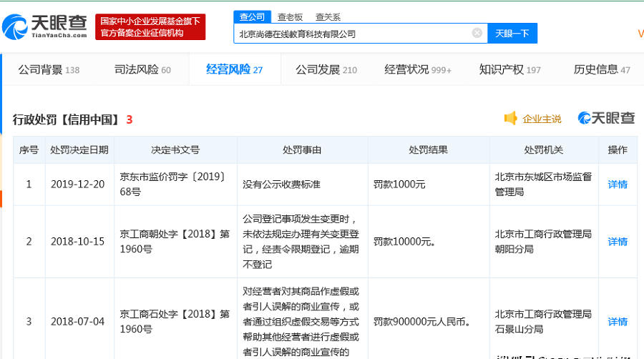644x359 pixels.
Task: Open the 历史信息 tab
Action: coord(602,69)
